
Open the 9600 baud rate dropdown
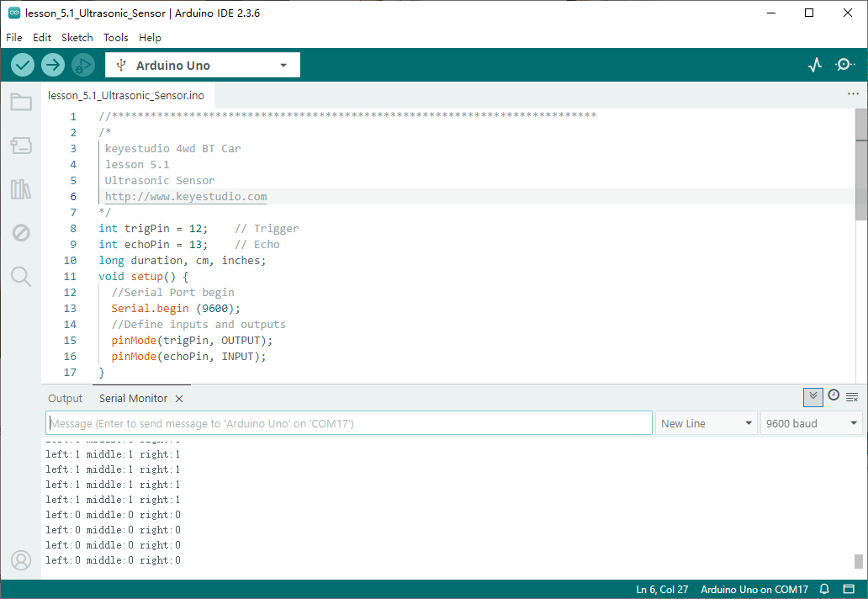811,423
